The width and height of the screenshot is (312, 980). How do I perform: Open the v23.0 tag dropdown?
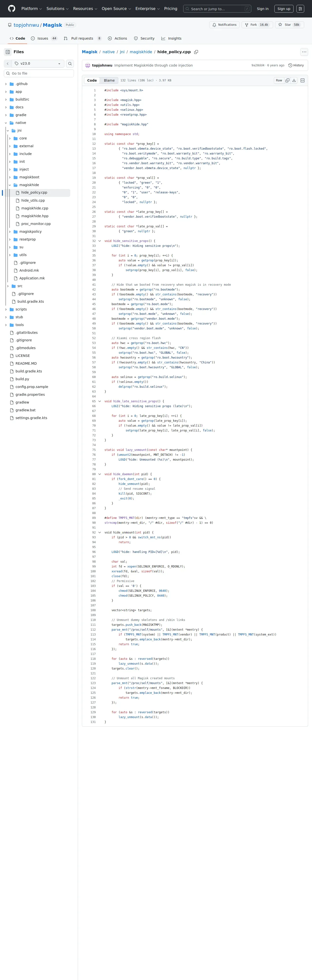[x=38, y=64]
